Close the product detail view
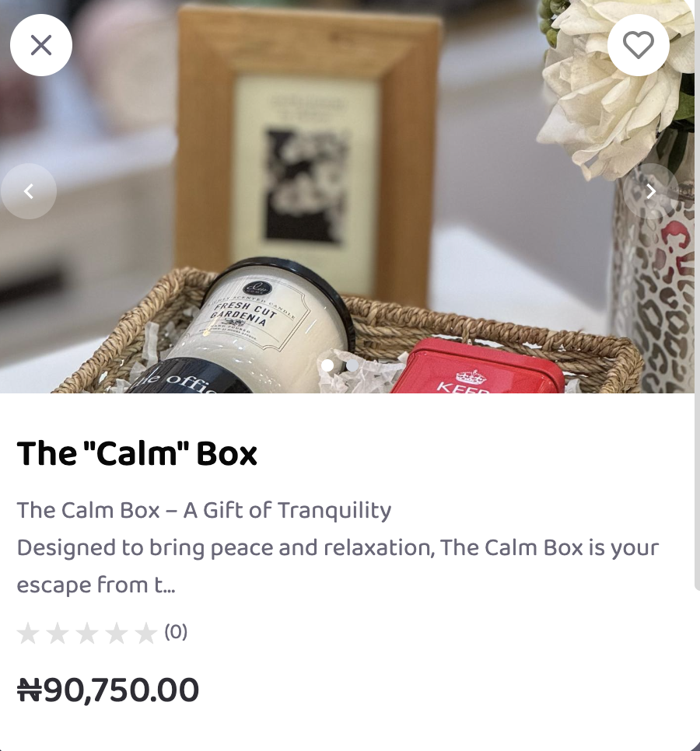Image resolution: width=700 pixels, height=751 pixels. click(41, 45)
